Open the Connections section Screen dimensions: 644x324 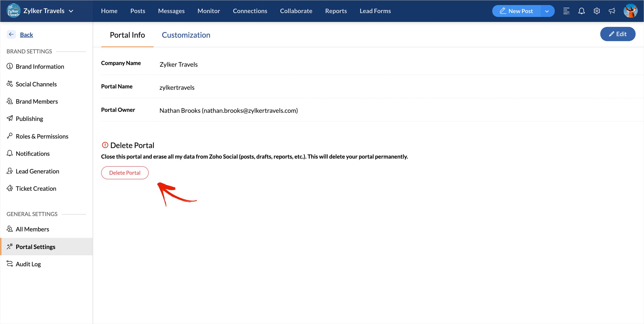coord(250,11)
